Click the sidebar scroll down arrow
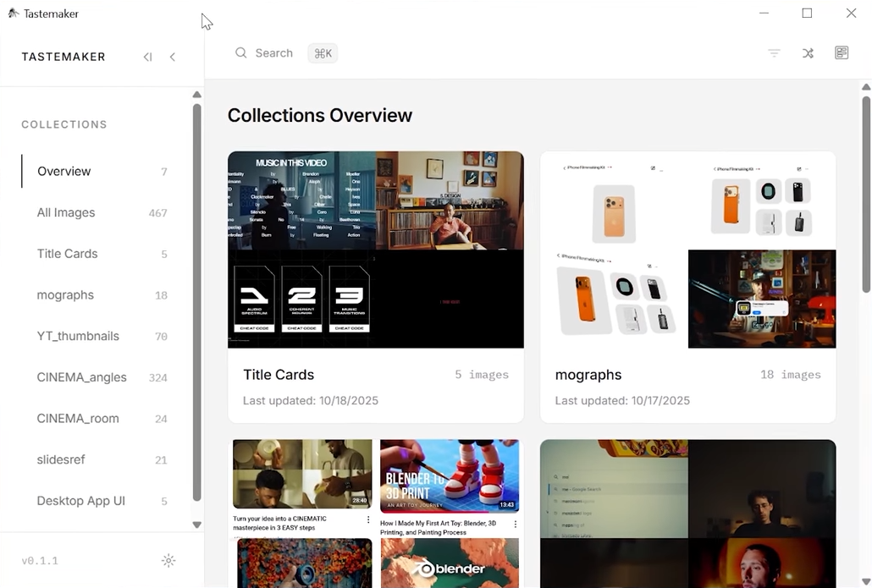The image size is (872, 588). [197, 525]
